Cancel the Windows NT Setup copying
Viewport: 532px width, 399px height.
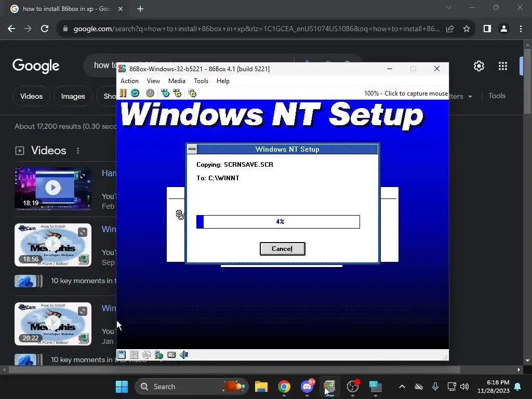coord(282,249)
